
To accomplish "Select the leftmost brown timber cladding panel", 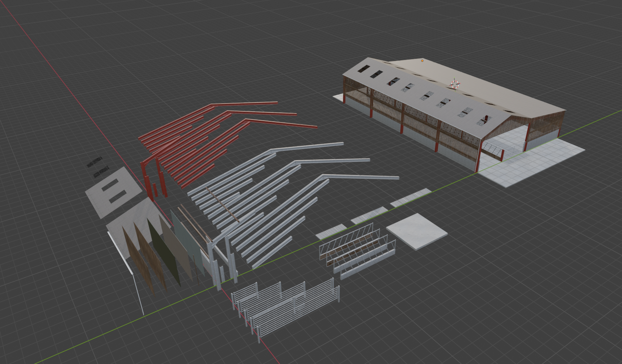I will point(138,262).
